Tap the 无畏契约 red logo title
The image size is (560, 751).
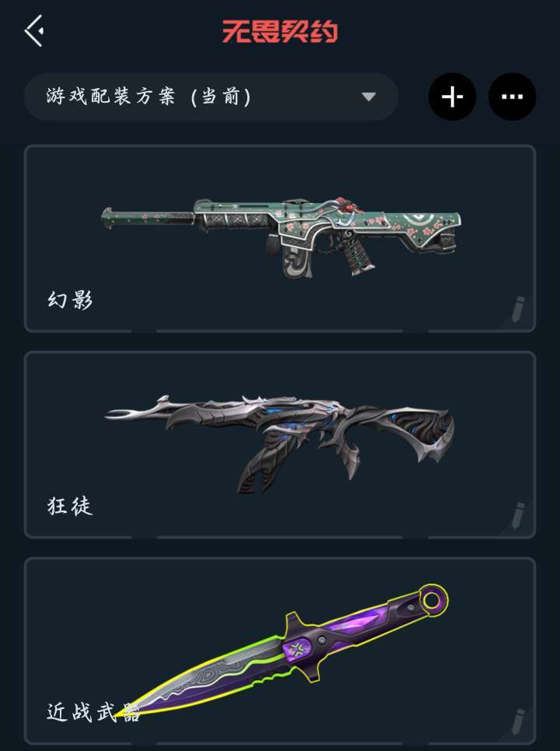coord(280,32)
